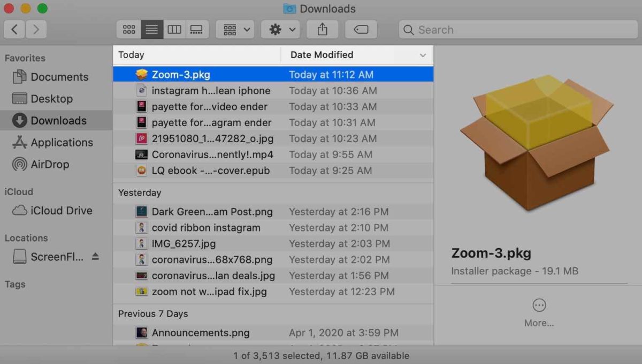Screen dimensions: 642x364
Task: Select the Coronavirus...nently!.mp4 file name
Action: coord(212,155)
